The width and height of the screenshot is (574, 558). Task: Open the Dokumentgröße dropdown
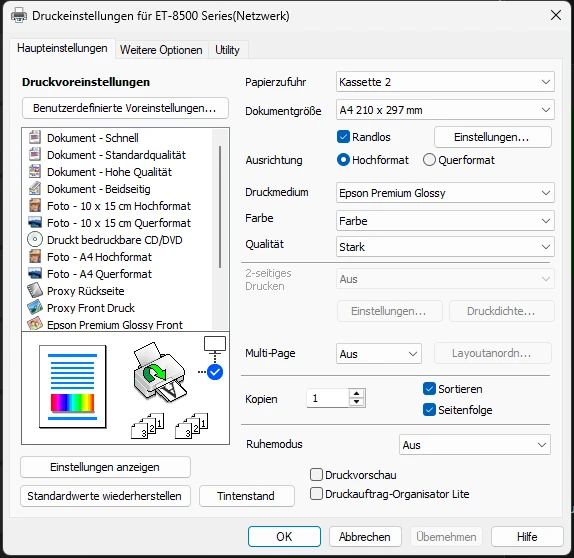[x=445, y=110]
